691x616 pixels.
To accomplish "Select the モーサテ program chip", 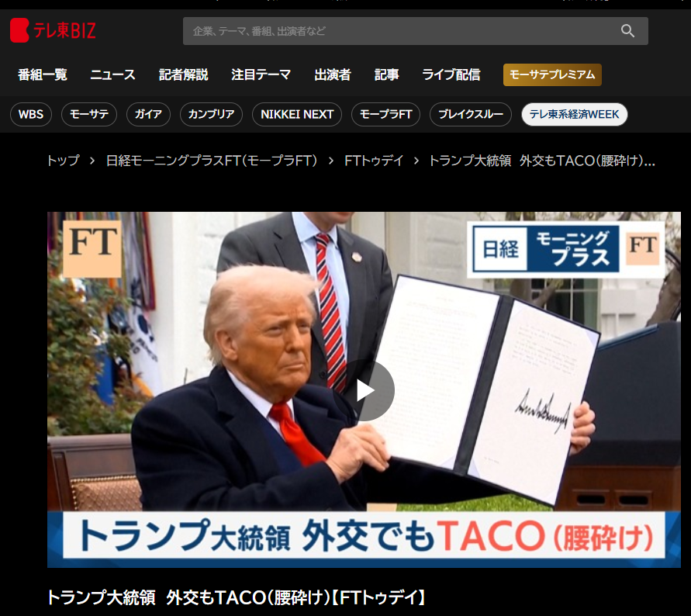I will tap(89, 114).
